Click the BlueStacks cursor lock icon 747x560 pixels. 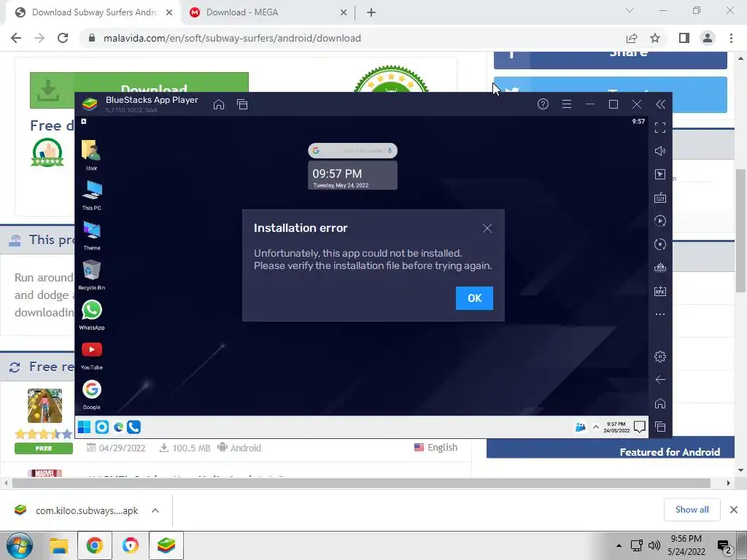(659, 174)
